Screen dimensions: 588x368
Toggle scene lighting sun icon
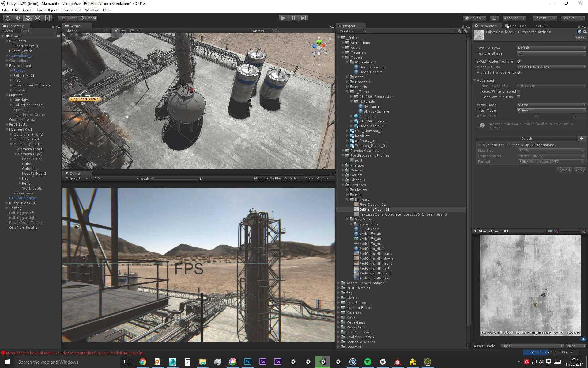pyautogui.click(x=116, y=31)
